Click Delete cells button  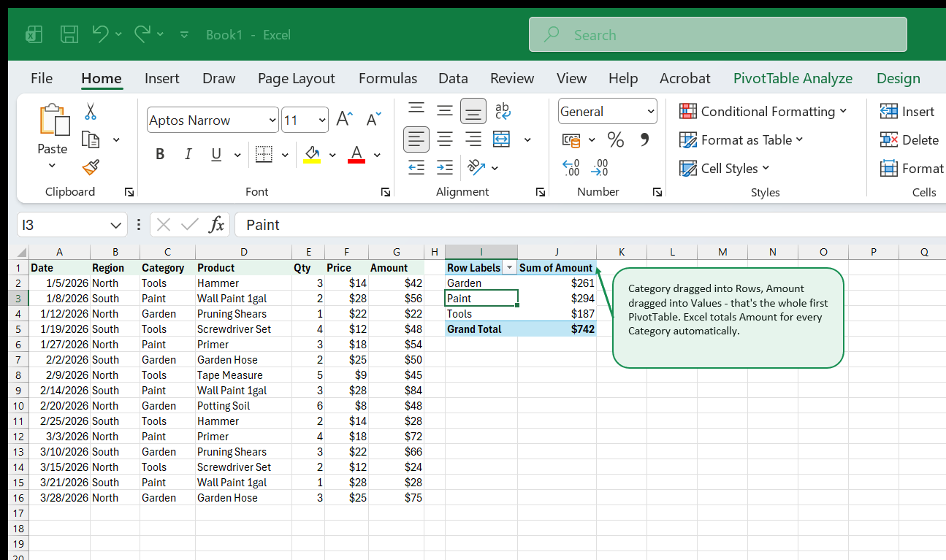point(909,139)
